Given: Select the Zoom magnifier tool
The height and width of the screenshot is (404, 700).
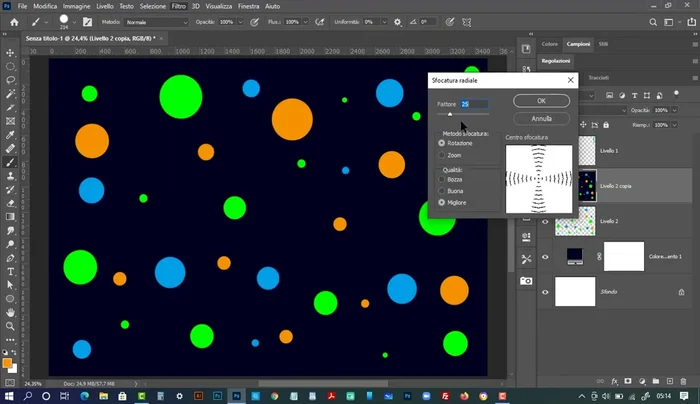Looking at the screenshot, I should (11, 325).
